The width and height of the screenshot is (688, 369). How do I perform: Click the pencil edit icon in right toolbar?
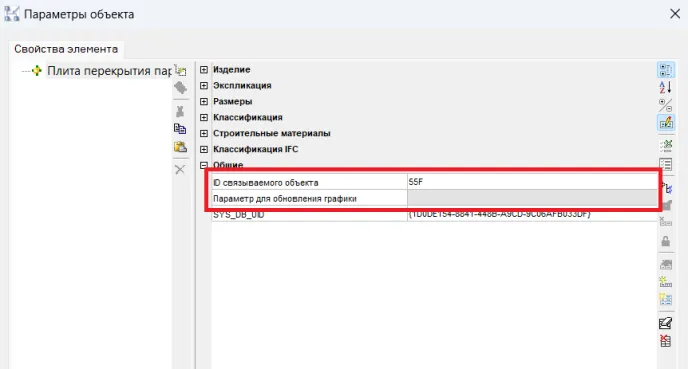pos(666,323)
